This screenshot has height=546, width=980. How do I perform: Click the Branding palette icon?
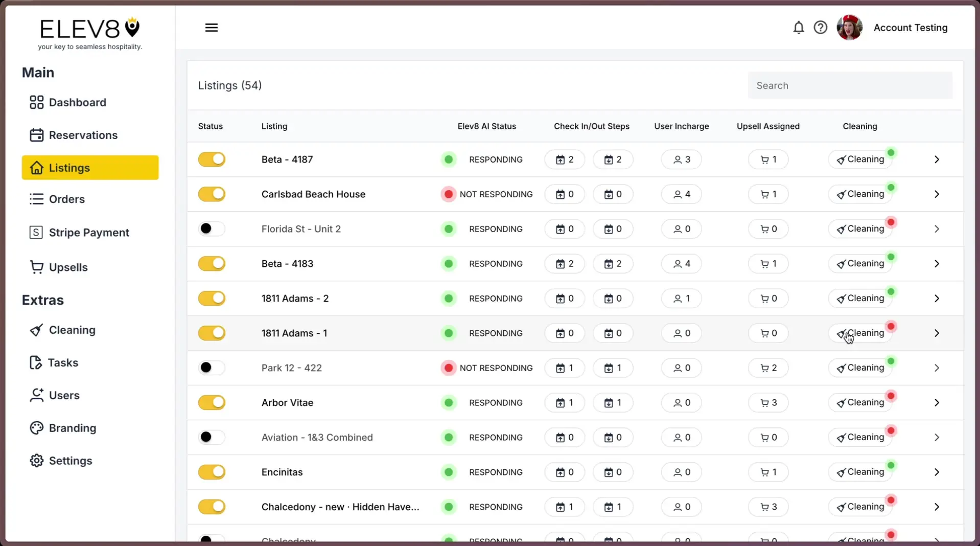36,427
